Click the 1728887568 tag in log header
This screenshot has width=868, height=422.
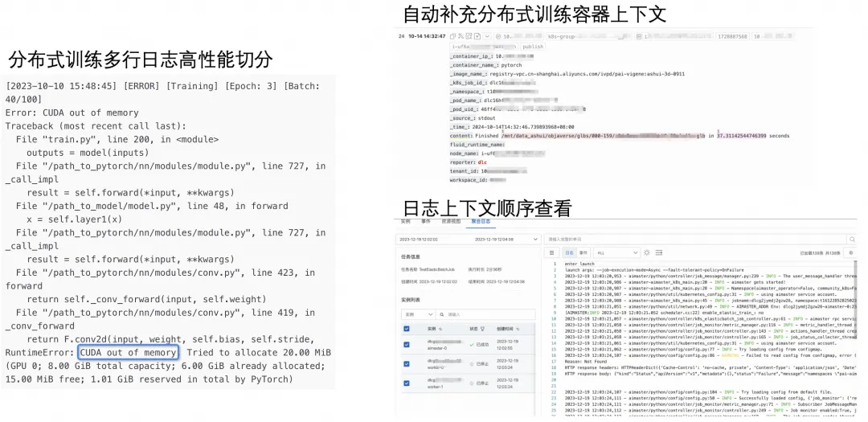(732, 36)
